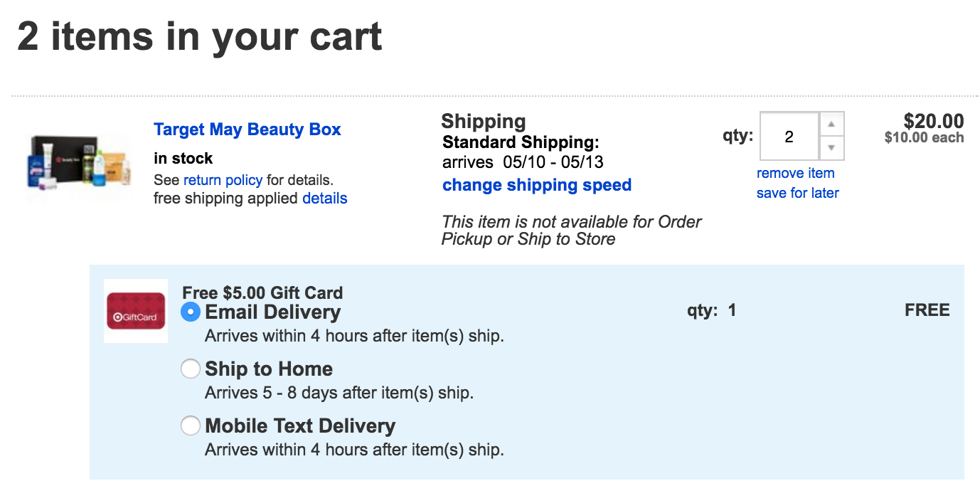The image size is (980, 491).
Task: Choose the Ship to Home option
Action: point(191,369)
